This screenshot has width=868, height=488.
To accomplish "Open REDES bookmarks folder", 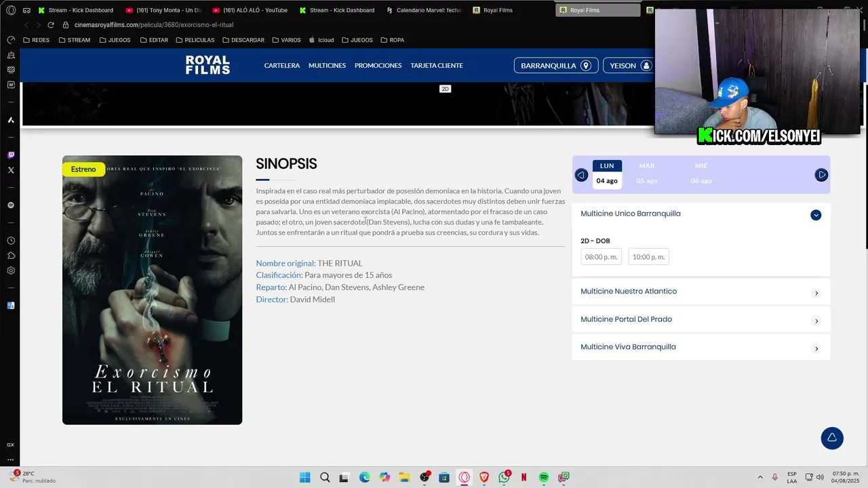I will [36, 40].
